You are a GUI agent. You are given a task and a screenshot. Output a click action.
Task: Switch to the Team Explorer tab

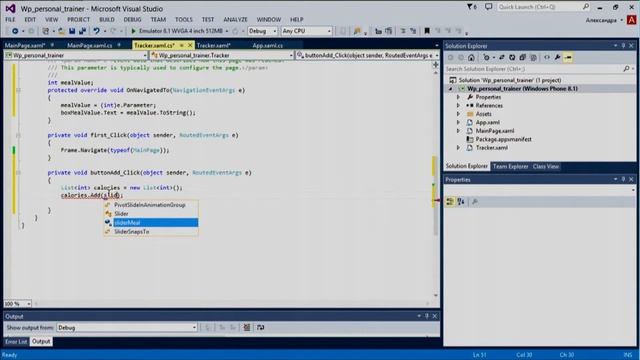[511, 166]
